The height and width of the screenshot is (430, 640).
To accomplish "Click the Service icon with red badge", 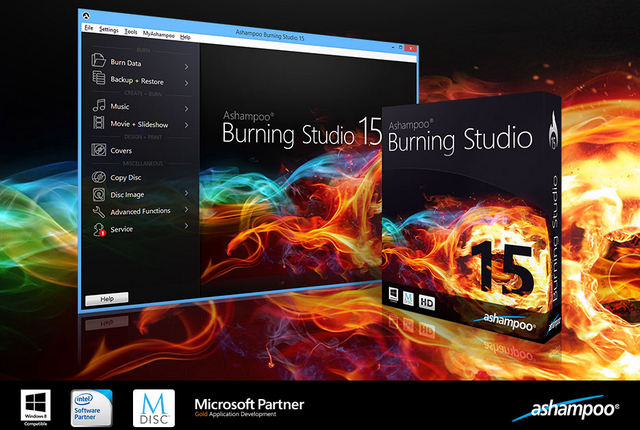I will [x=98, y=229].
